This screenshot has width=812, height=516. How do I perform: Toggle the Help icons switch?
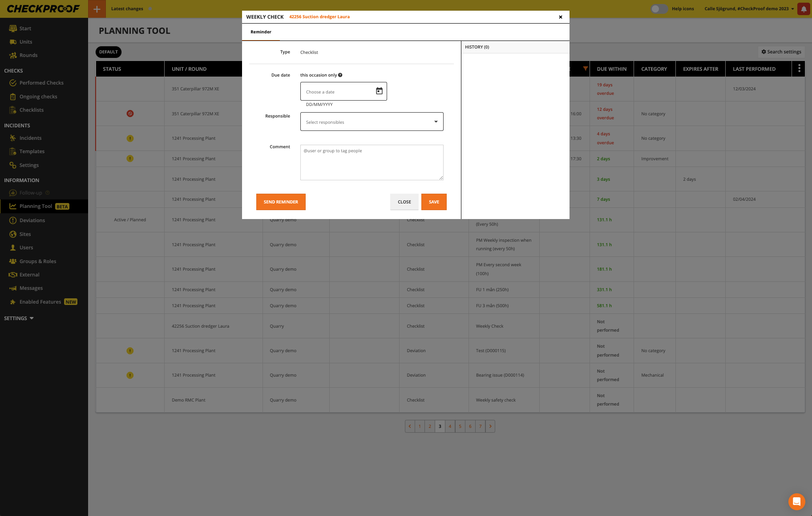[658, 9]
